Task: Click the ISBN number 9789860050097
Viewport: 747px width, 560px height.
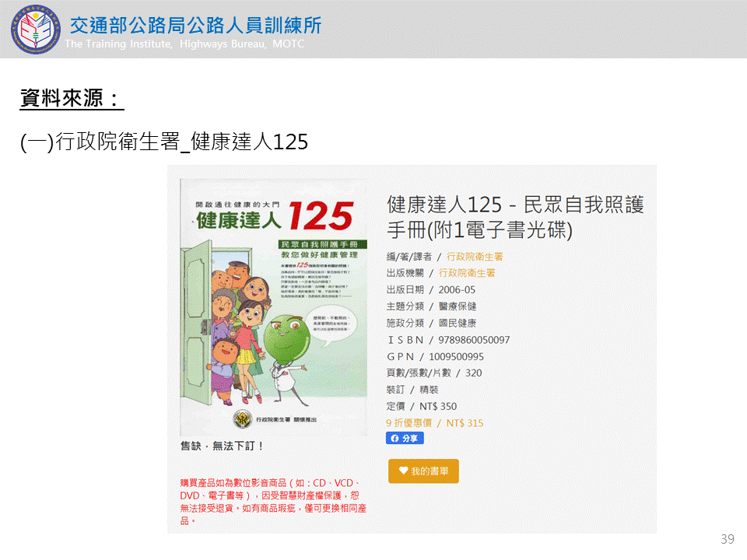Action: click(474, 340)
